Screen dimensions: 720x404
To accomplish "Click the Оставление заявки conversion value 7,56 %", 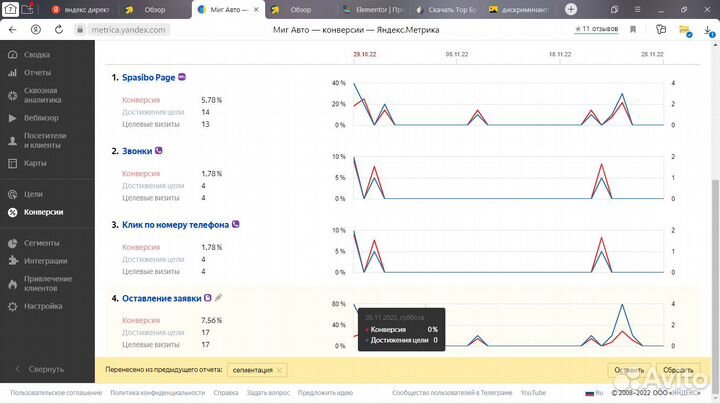I will [x=211, y=320].
